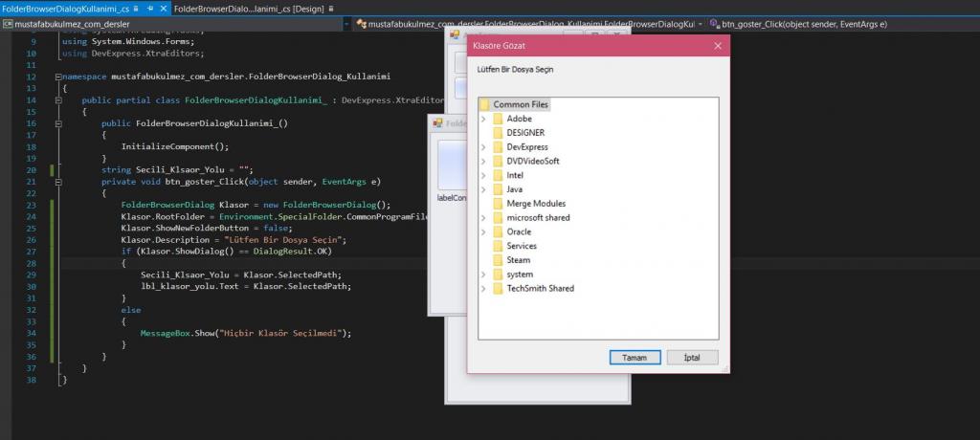Click the Intel folder icon
This screenshot has height=440, width=980.
(x=498, y=175)
